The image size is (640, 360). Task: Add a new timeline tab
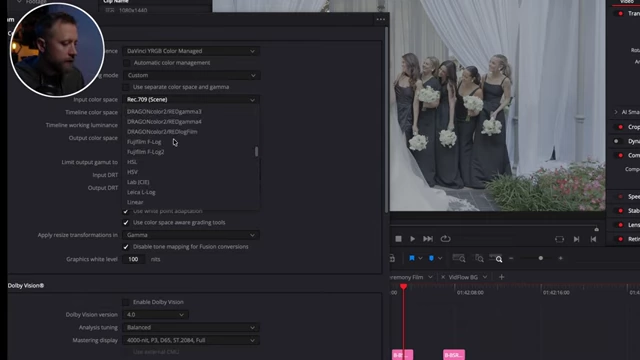(x=502, y=277)
